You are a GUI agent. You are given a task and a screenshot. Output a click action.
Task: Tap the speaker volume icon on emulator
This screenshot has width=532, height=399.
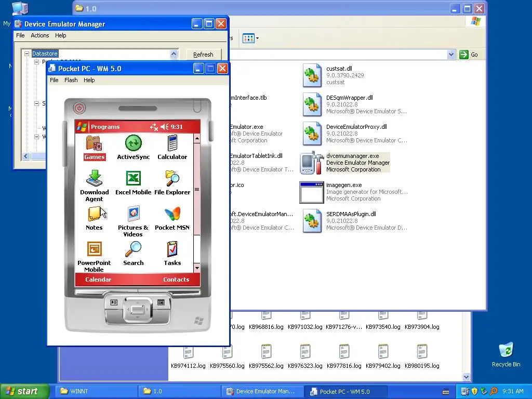165,127
